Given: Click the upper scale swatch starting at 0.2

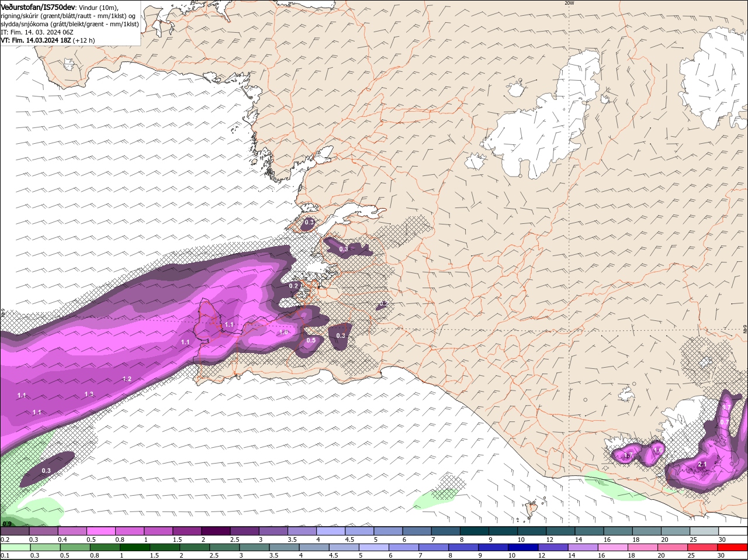Looking at the screenshot, I should [x=15, y=531].
